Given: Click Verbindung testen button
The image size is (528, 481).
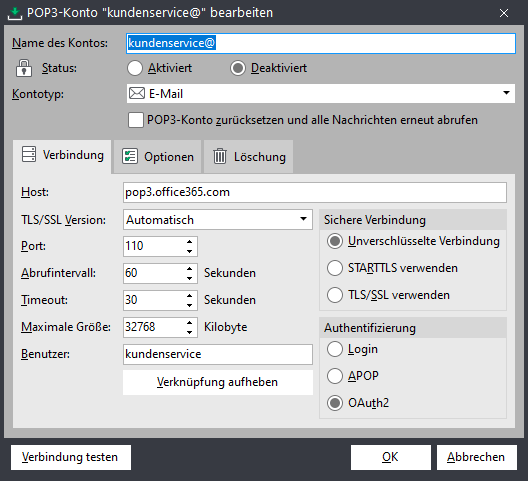Looking at the screenshot, I should click(x=71, y=457).
